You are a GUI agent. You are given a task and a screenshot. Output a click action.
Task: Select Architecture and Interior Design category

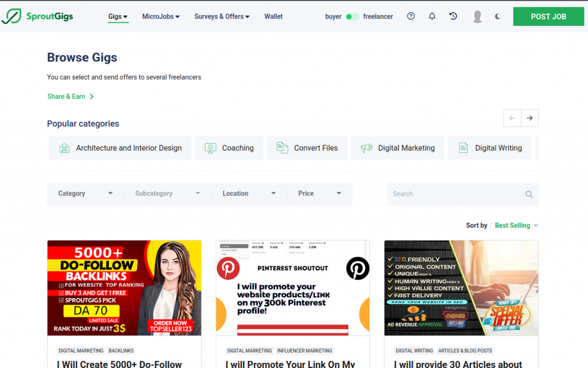point(120,148)
